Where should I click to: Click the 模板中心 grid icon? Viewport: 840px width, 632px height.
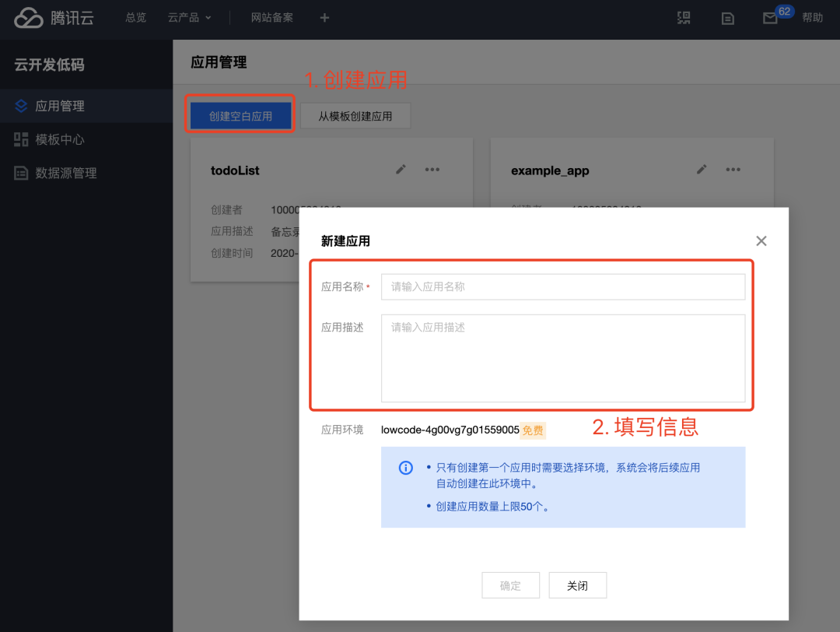(x=21, y=139)
